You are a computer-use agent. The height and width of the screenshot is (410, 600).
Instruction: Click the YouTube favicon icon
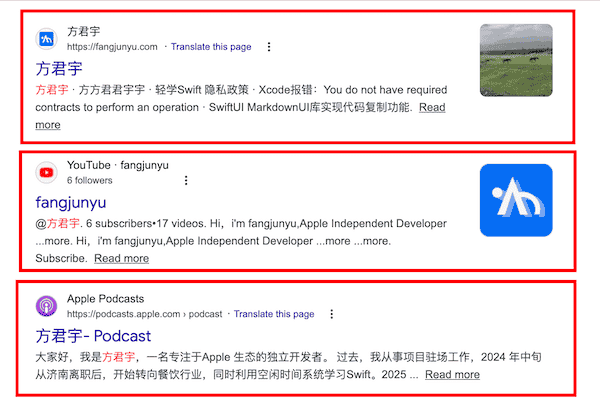[x=46, y=173]
